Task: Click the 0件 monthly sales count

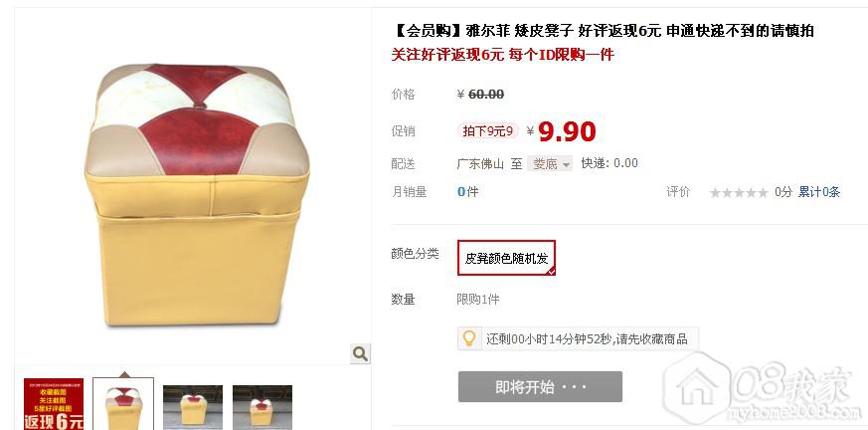Action: click(467, 192)
